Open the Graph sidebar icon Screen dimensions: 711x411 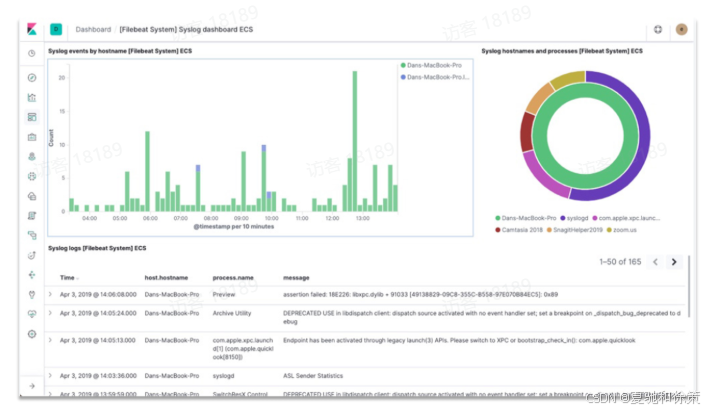pyautogui.click(x=32, y=275)
